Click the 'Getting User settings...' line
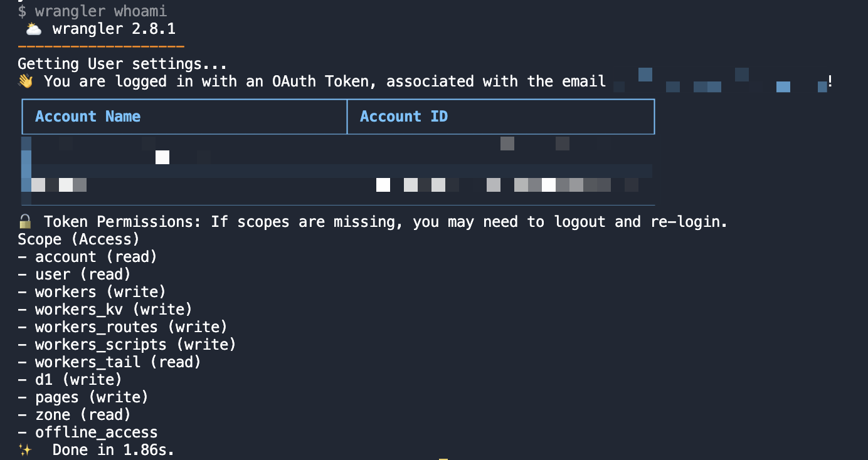 point(122,64)
